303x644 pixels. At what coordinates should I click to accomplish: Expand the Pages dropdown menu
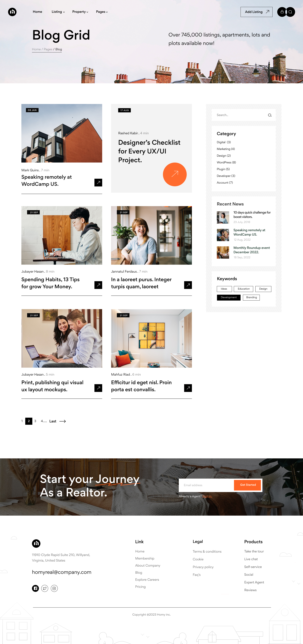coord(102,12)
